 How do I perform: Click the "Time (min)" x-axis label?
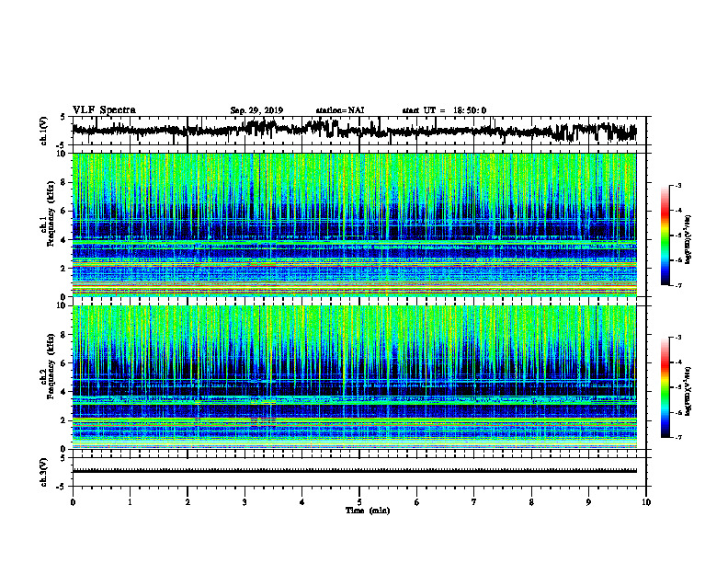pos(368,511)
